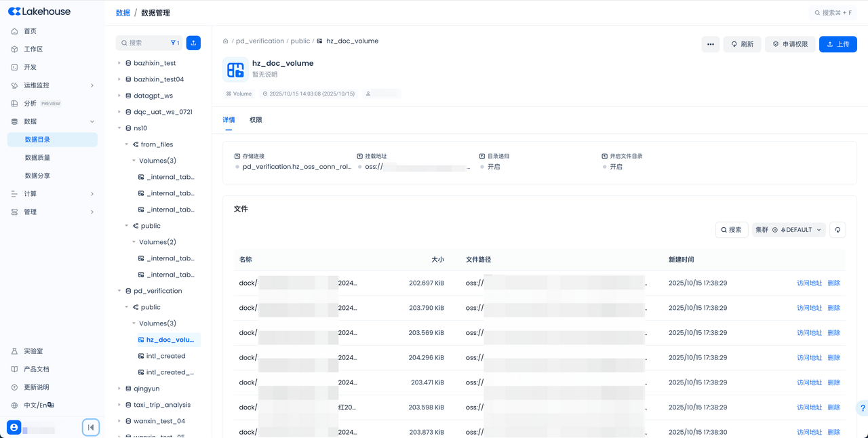Select intl_created volume in tree
Image resolution: width=868 pixels, height=438 pixels.
click(165, 356)
